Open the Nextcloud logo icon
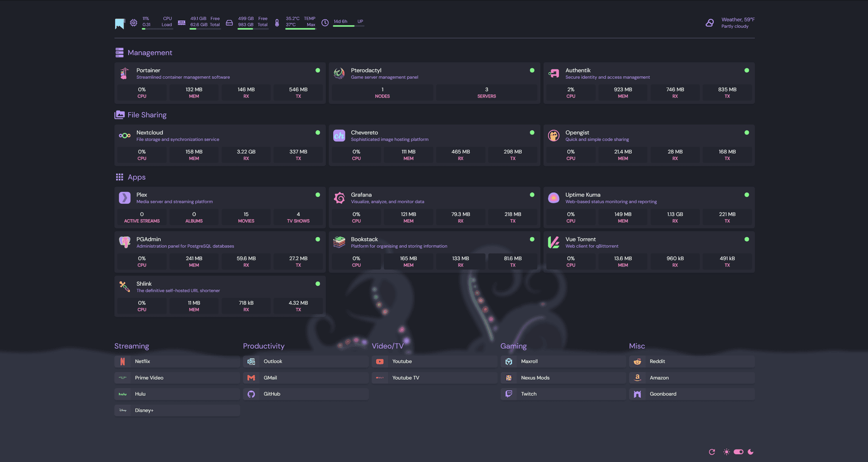 coord(125,135)
